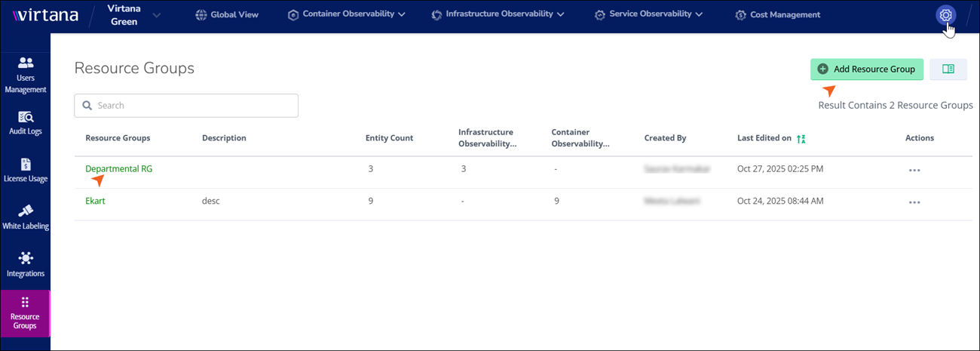Click the book icon button beside Add Resource Group

tap(948, 69)
